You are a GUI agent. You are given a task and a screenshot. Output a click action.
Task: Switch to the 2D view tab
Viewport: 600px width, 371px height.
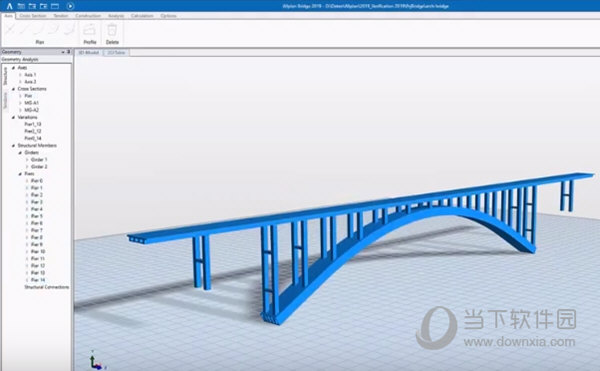click(116, 52)
